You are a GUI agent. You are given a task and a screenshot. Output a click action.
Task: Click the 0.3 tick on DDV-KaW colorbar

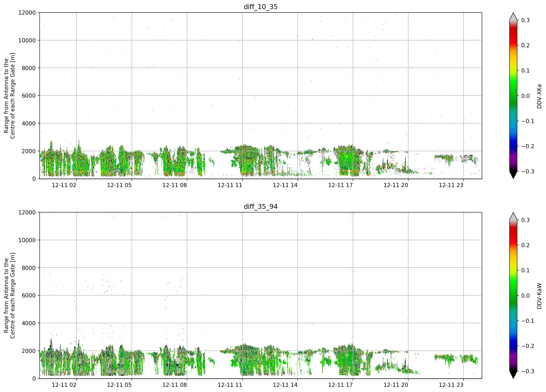point(525,220)
